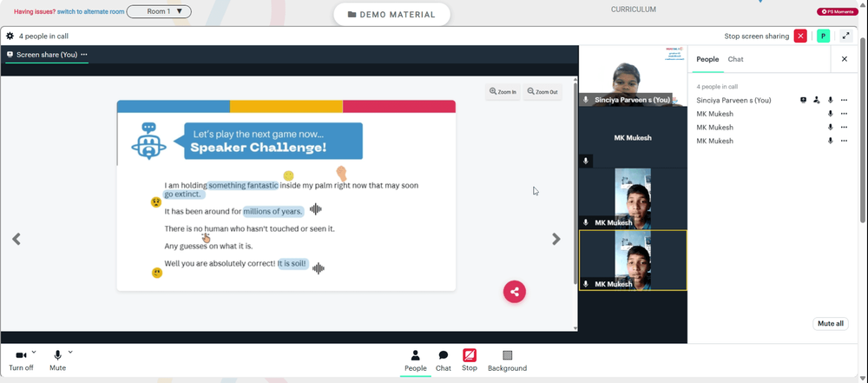
Task: Click 'switch to alternate room' link
Action: click(91, 11)
